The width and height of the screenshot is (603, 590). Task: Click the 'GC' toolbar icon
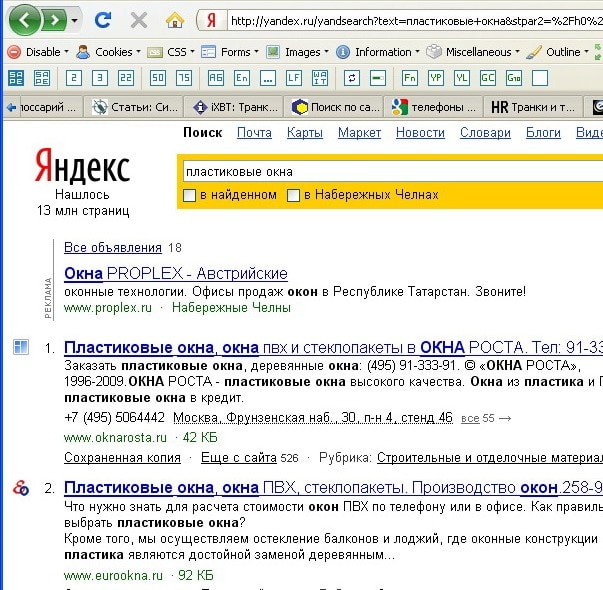(487, 77)
